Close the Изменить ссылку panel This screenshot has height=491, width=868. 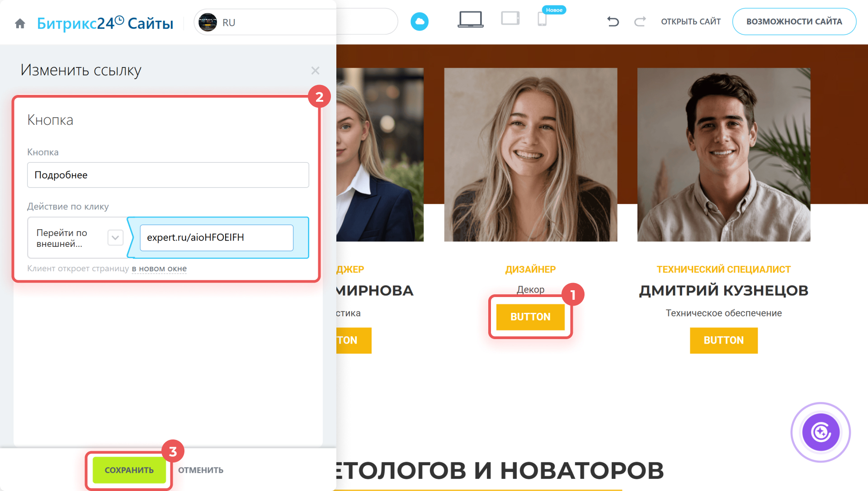coord(315,71)
